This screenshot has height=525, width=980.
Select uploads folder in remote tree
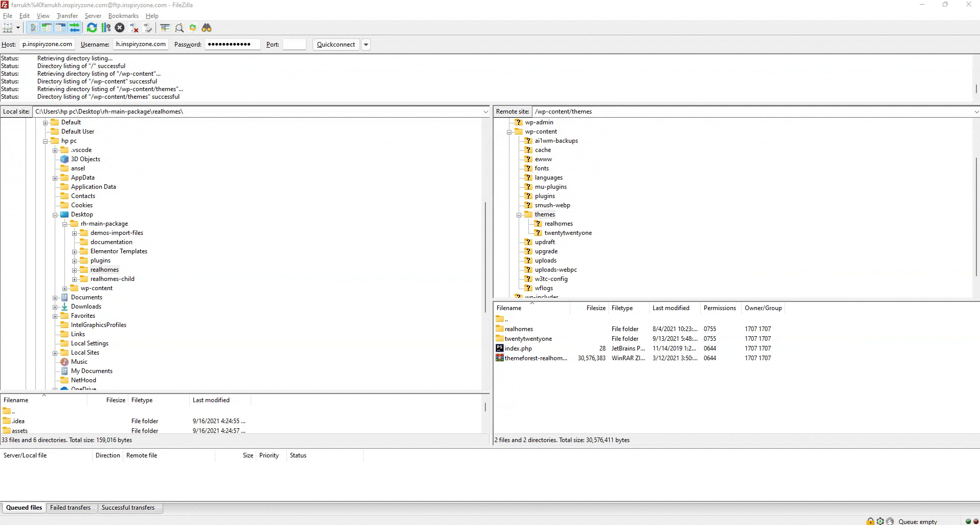[546, 260]
